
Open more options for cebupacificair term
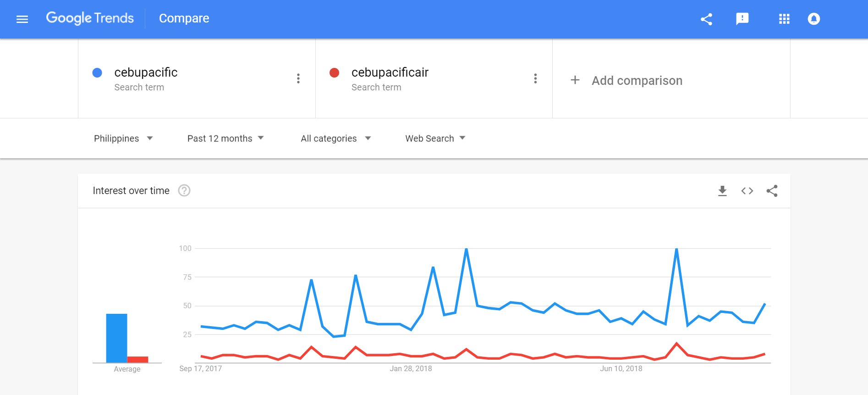pyautogui.click(x=535, y=78)
